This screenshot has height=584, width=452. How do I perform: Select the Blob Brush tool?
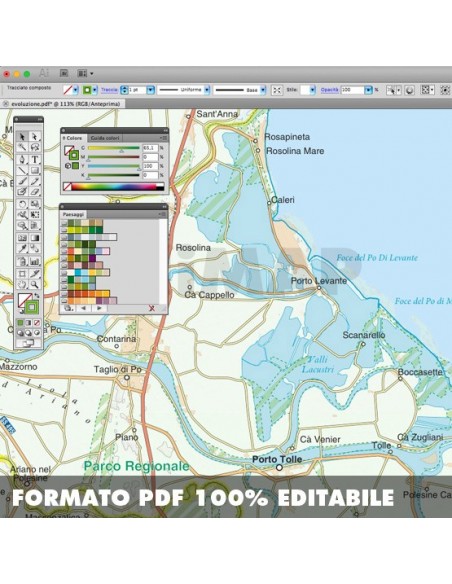click(x=22, y=192)
